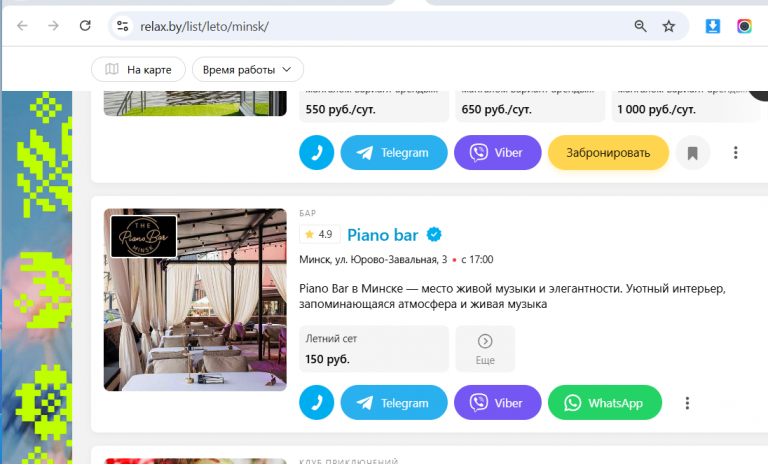768x464 pixels.
Task: Call Piano bar via phone icon
Action: coord(316,403)
